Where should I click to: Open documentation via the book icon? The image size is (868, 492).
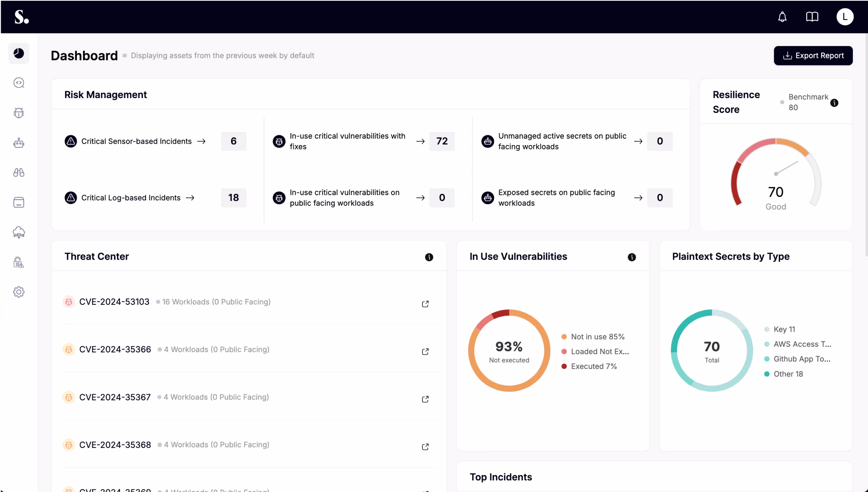point(812,17)
